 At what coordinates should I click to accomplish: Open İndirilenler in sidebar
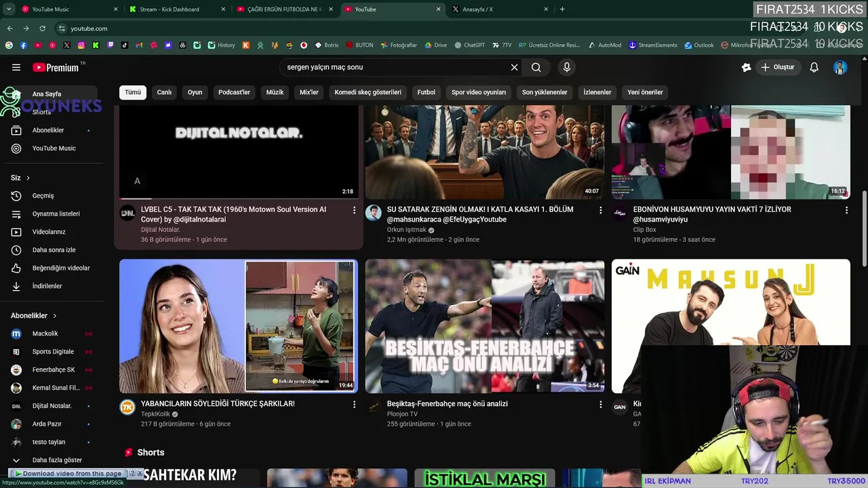pyautogui.click(x=52, y=286)
